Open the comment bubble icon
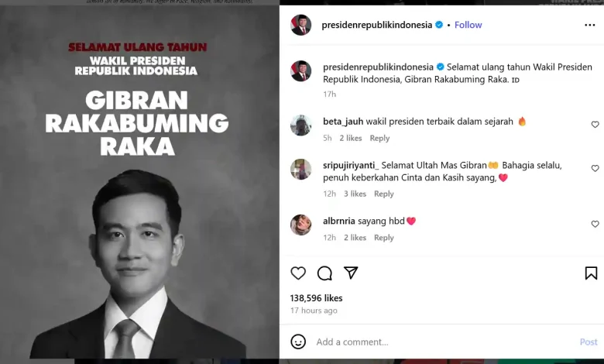Screen dimensions: 604x364 point(324,273)
